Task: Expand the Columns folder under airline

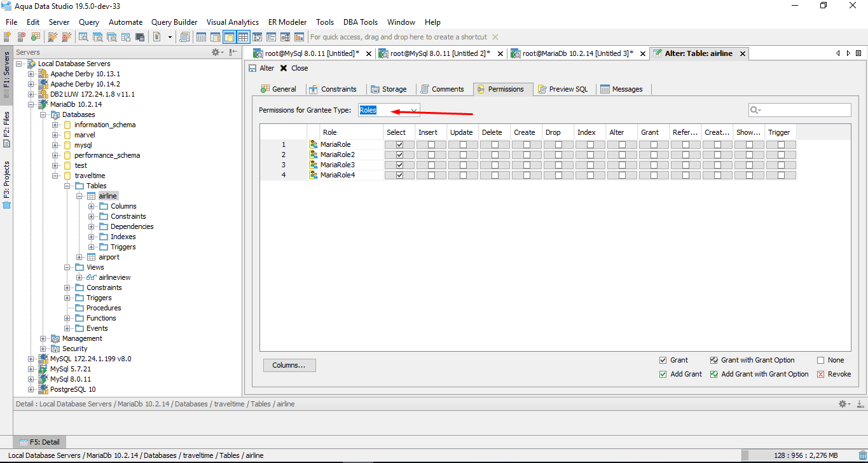Action: [92, 206]
